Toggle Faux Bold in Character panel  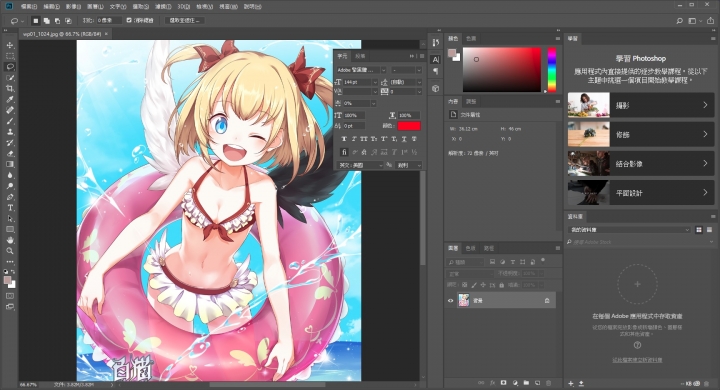[344, 139]
